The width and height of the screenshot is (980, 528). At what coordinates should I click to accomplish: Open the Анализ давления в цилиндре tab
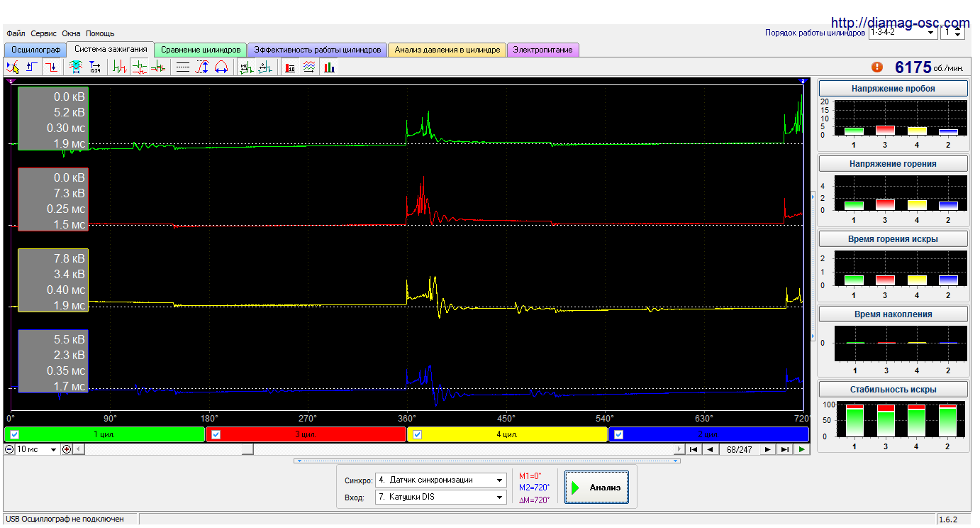point(447,50)
